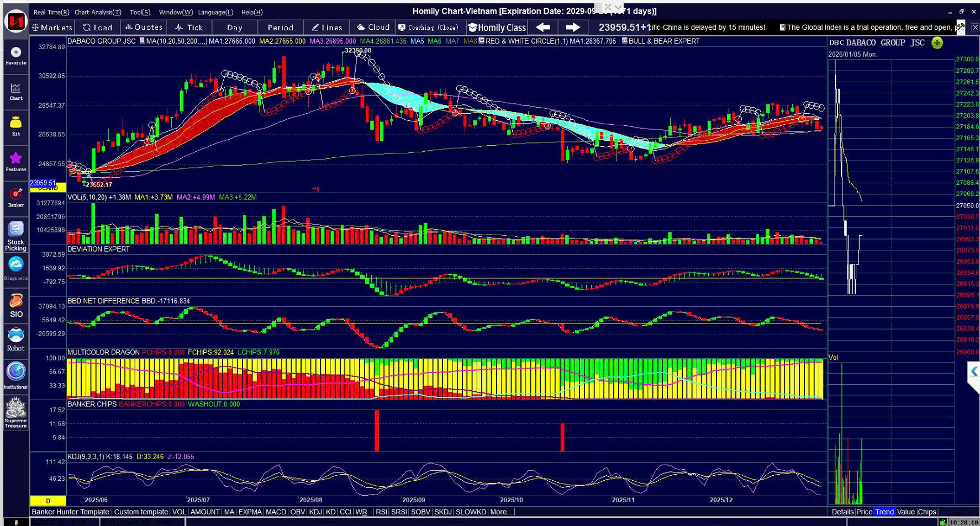Open the Supreme Treasure icon

pyautogui.click(x=16, y=413)
